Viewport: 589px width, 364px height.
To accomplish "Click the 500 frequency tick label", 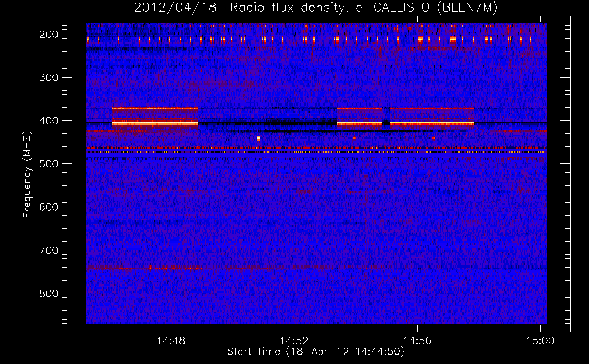I will [x=49, y=164].
